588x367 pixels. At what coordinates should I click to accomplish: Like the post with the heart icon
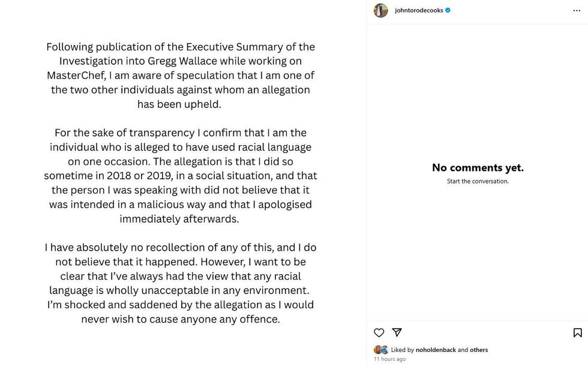click(x=379, y=332)
